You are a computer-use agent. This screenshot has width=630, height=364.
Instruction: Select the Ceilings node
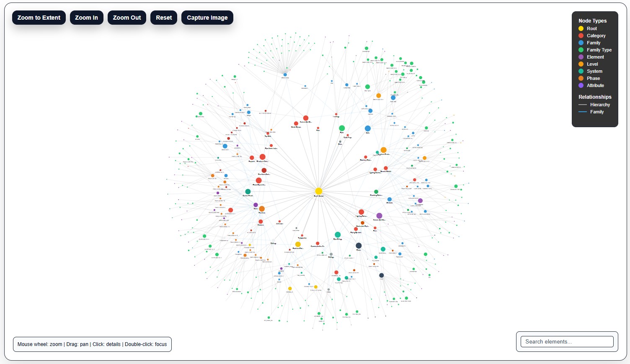274,240
